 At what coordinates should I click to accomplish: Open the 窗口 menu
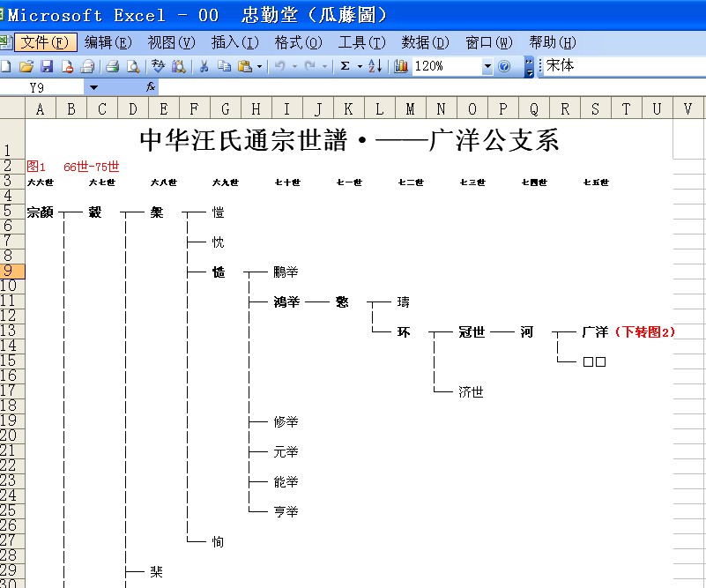pos(490,41)
